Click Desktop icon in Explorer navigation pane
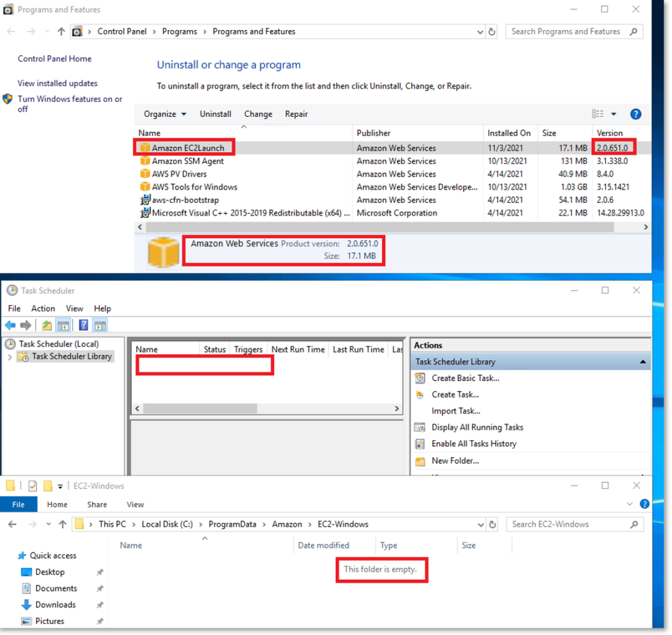This screenshot has height=635, width=672. pyautogui.click(x=26, y=572)
